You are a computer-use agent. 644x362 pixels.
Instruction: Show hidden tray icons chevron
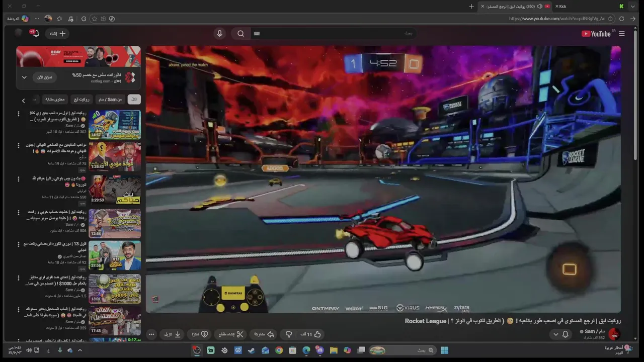point(79,350)
